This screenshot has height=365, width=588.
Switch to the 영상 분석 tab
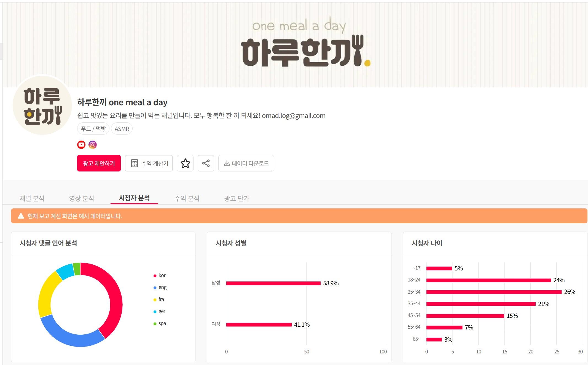click(82, 198)
